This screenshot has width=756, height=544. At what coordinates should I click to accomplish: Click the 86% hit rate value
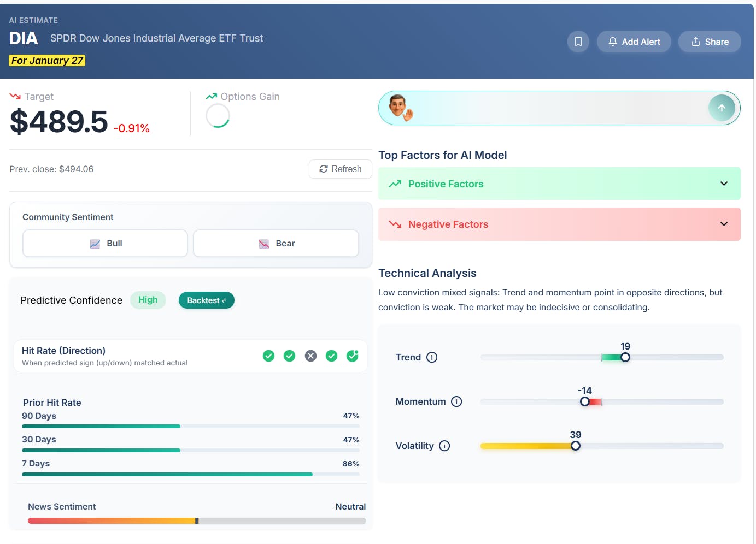click(x=351, y=464)
